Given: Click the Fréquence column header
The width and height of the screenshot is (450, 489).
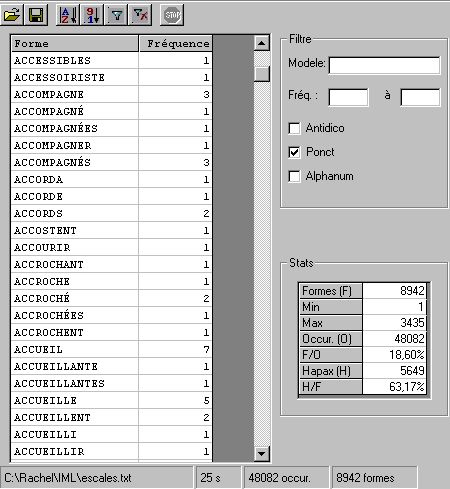Looking at the screenshot, I should pos(176,44).
